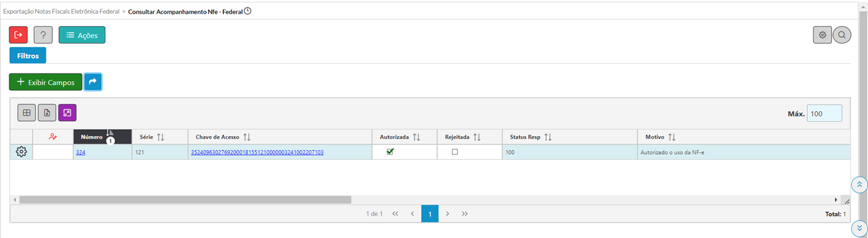Click the grid layout table icon
The image size is (868, 238).
(26, 113)
